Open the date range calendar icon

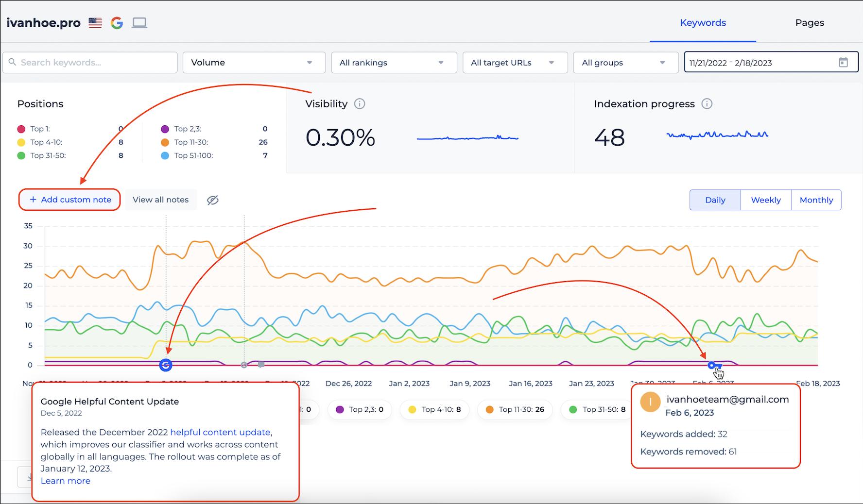coord(844,62)
